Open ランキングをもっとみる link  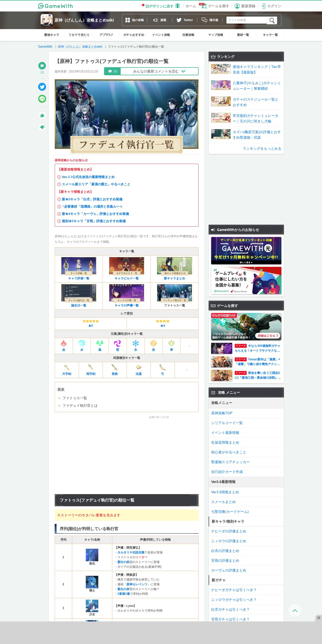point(262,148)
